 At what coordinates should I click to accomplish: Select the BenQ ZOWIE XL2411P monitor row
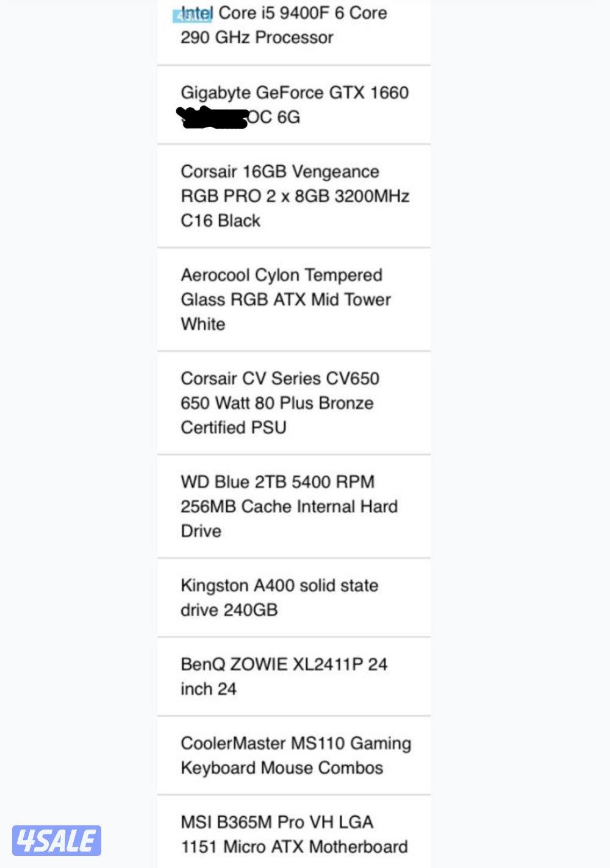point(293,676)
